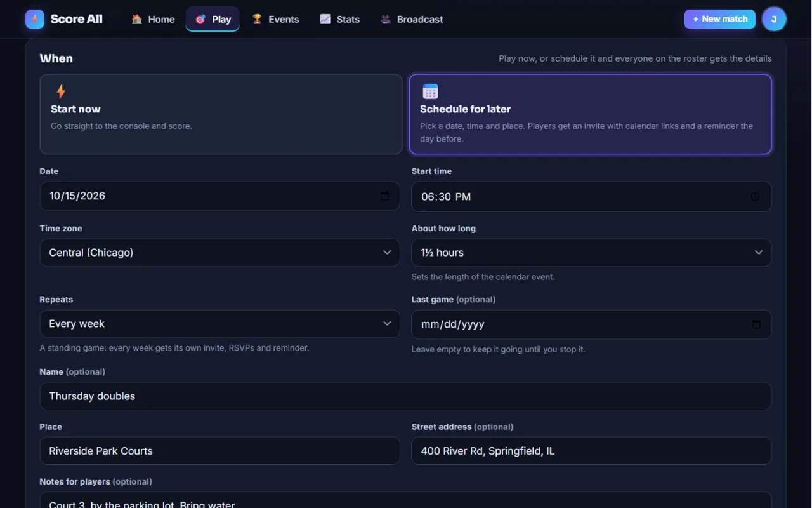The width and height of the screenshot is (812, 508).
Task: Click the New match button
Action: tap(719, 19)
